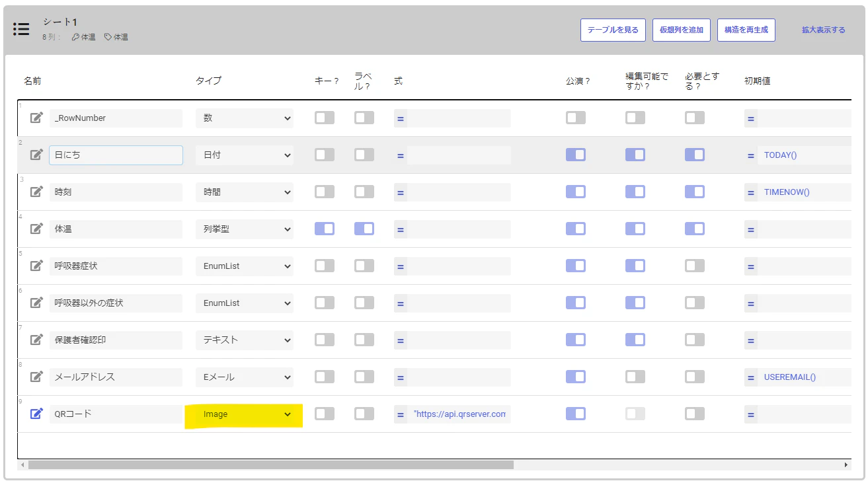Click initial value equals icon for _RowNumber
This screenshot has height=483, width=868.
pos(750,119)
